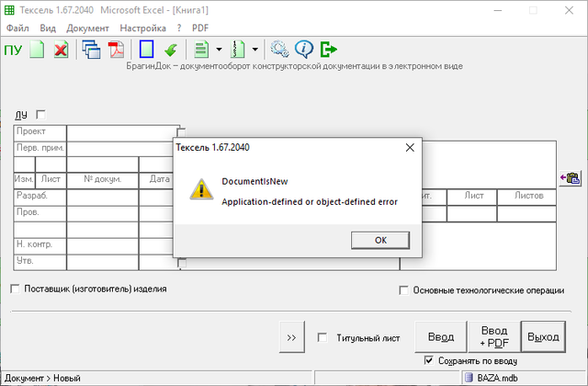Click the blue frame page icon

pyautogui.click(x=146, y=50)
